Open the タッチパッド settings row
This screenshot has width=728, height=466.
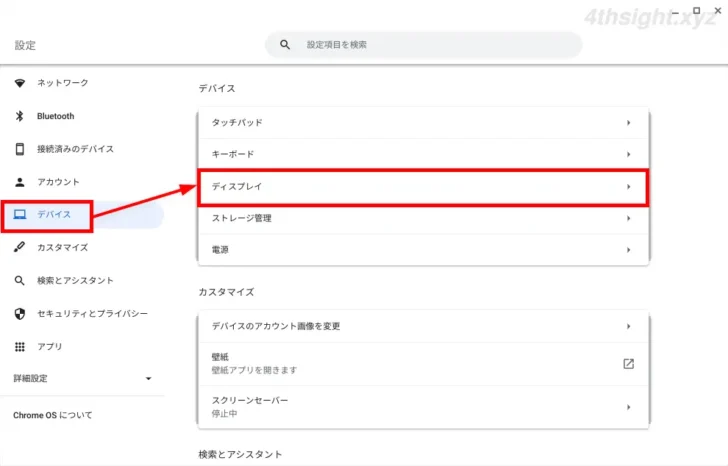pyautogui.click(x=423, y=123)
